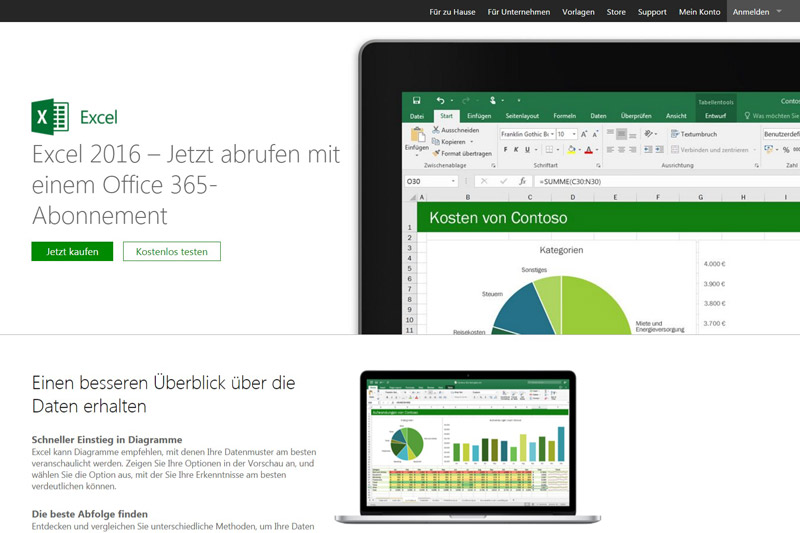
Task: Click the center horizontally icon
Action: (x=621, y=149)
